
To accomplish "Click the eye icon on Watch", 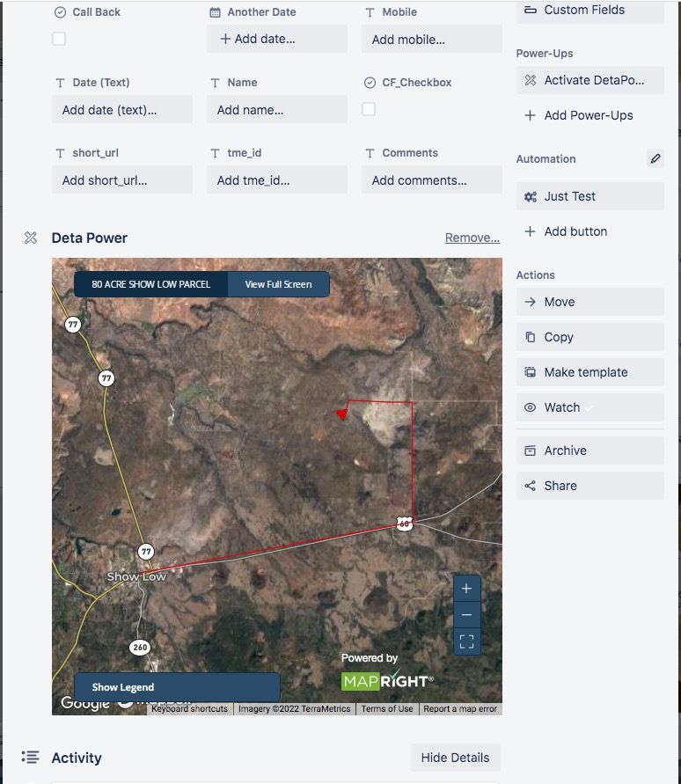I will pos(530,407).
